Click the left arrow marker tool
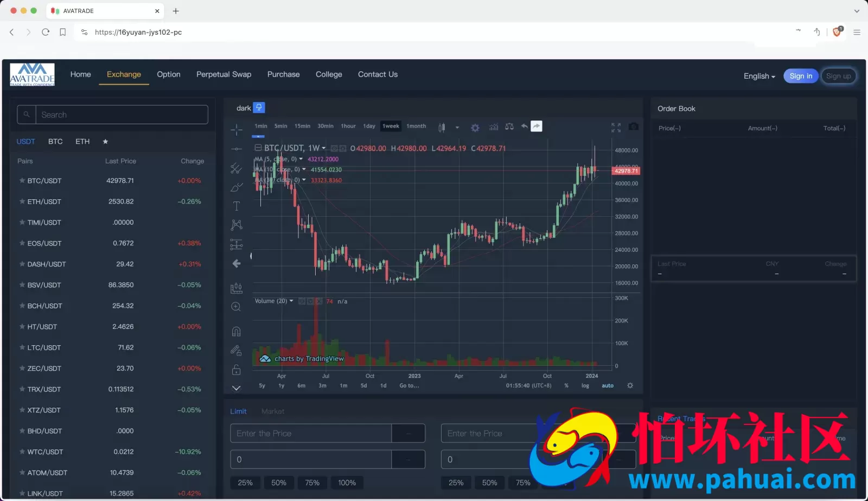The width and height of the screenshot is (868, 501). (x=237, y=263)
